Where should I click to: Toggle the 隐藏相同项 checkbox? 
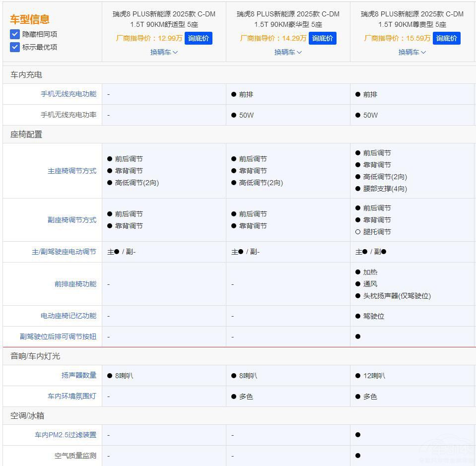point(15,34)
